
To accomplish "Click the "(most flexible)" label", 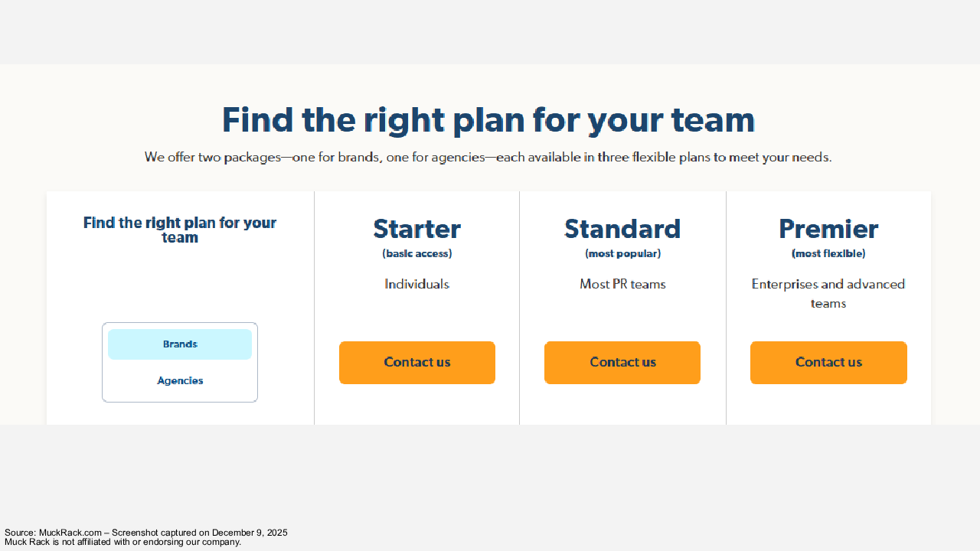I will 828,253.
